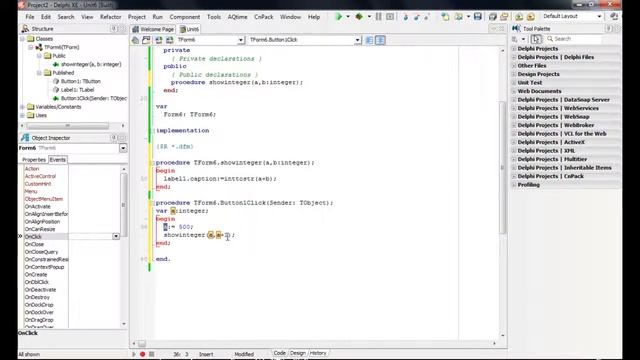Select showinteger(a, b: integer) in Structure
This screenshot has width=640, height=360.
[91, 64]
